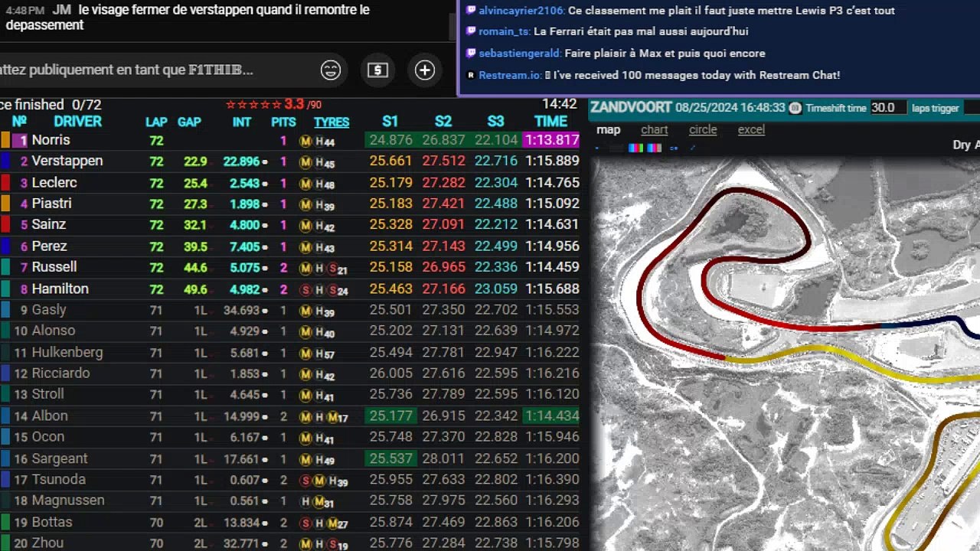Click the alvincayrier2106 username in chat
Image resolution: width=980 pixels, height=551 pixels.
521,11
